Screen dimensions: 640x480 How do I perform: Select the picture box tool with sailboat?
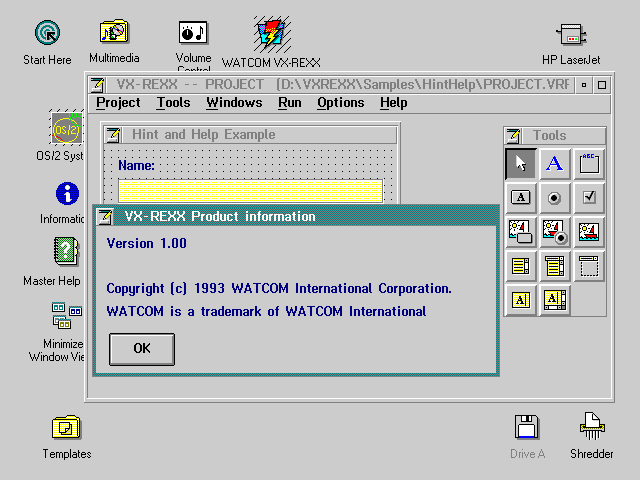tap(589, 232)
